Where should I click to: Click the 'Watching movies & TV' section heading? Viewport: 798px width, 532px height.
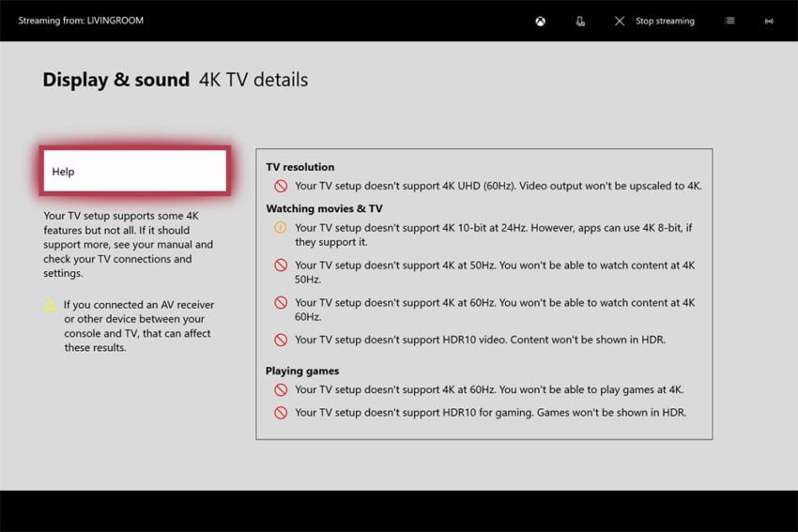click(x=324, y=208)
